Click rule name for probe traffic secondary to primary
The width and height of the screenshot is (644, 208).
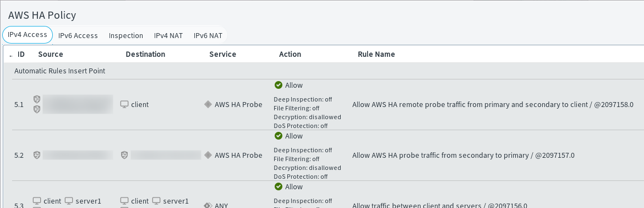[463, 155]
